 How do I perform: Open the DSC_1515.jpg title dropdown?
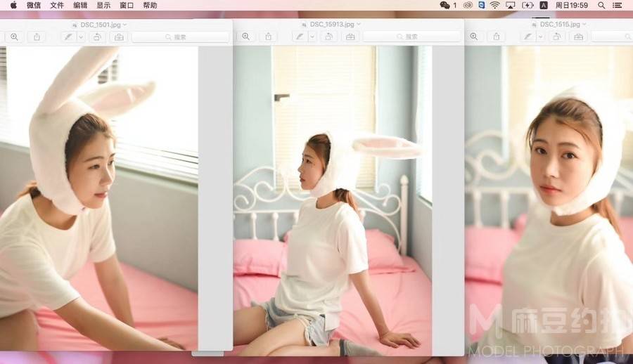[x=584, y=24]
